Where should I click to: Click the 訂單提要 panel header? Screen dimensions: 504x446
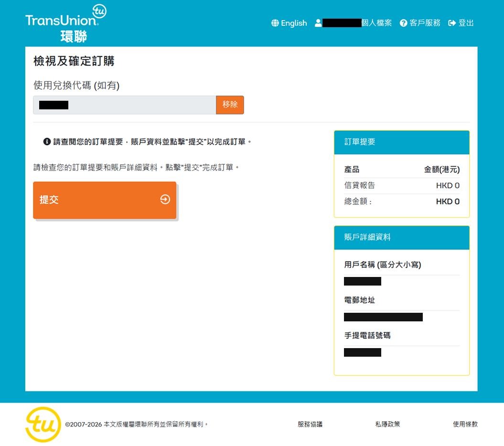402,142
